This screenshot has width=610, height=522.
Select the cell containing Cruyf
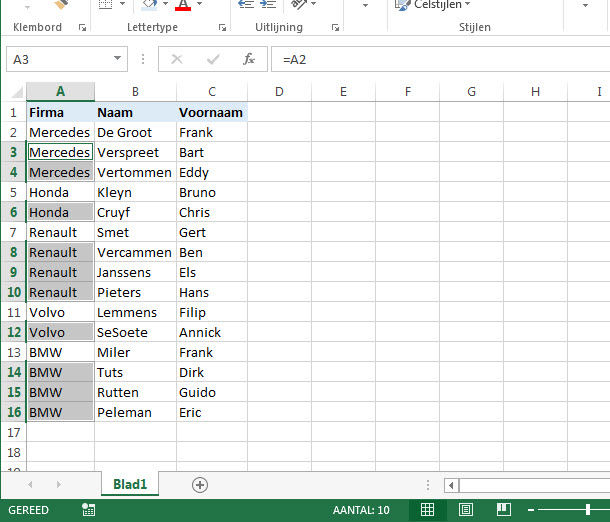pos(135,212)
